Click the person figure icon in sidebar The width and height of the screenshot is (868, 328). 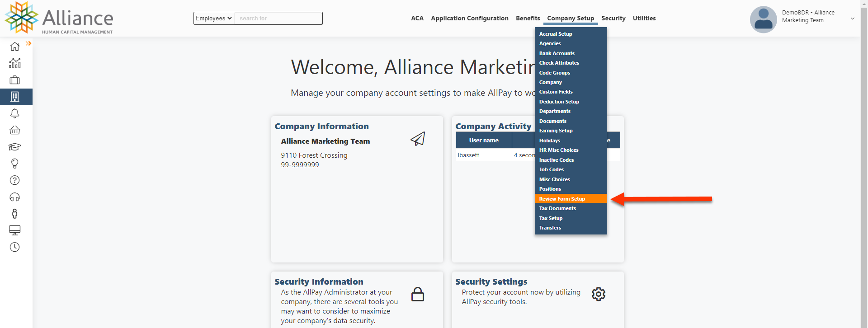[x=14, y=214]
